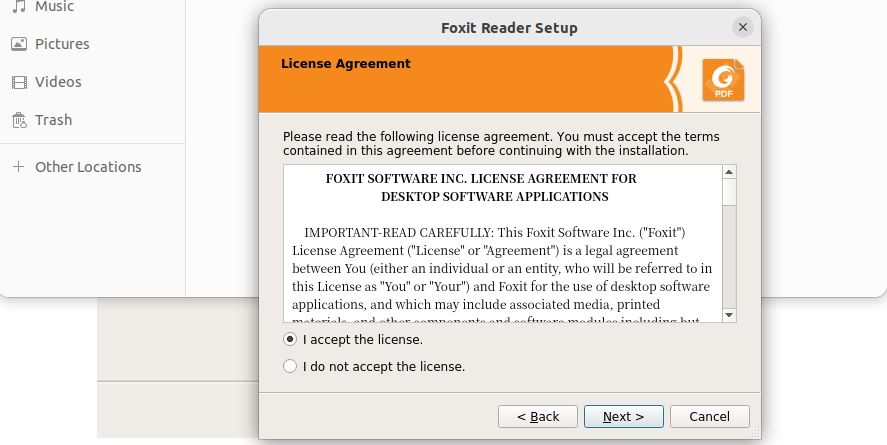The image size is (887, 445).
Task: Open the Videos label in sidebar
Action: pyautogui.click(x=58, y=82)
